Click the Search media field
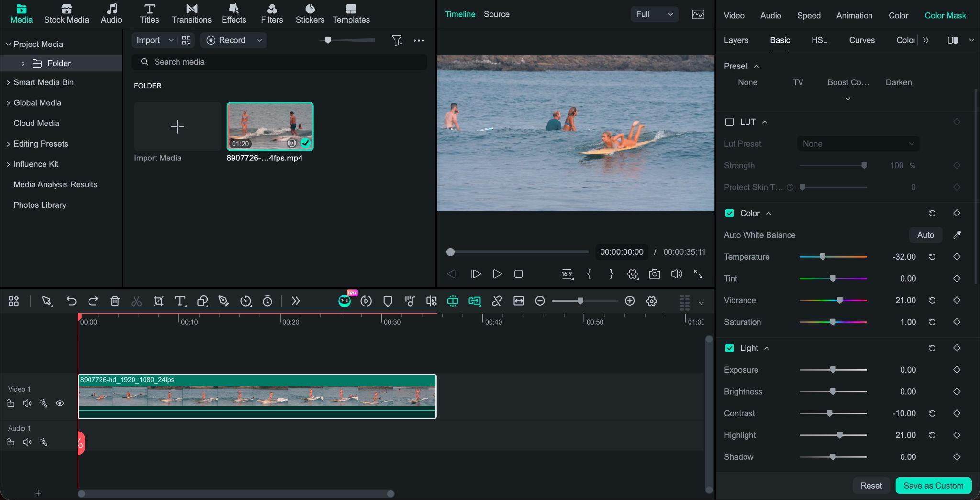The image size is (980, 500). (x=279, y=62)
